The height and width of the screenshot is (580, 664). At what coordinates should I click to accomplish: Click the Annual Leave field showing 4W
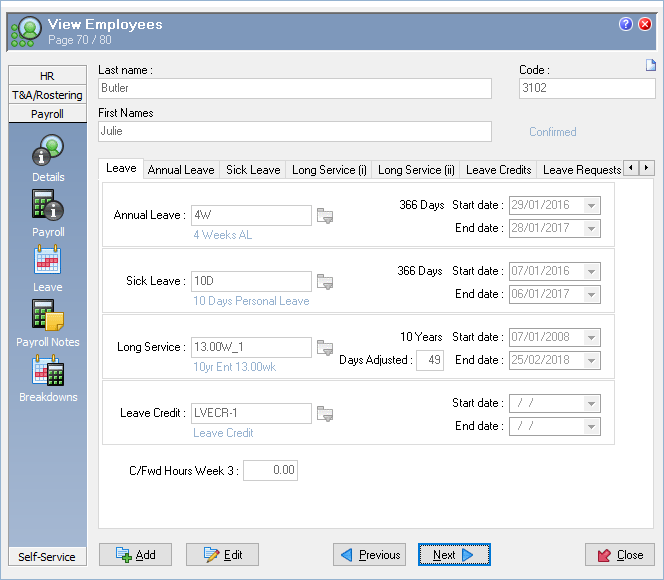pos(251,215)
